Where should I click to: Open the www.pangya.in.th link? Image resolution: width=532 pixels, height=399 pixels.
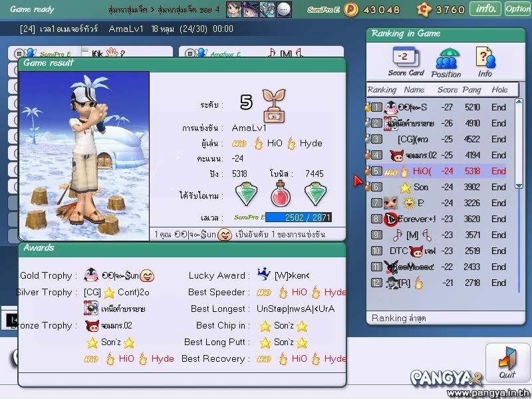coord(489,393)
